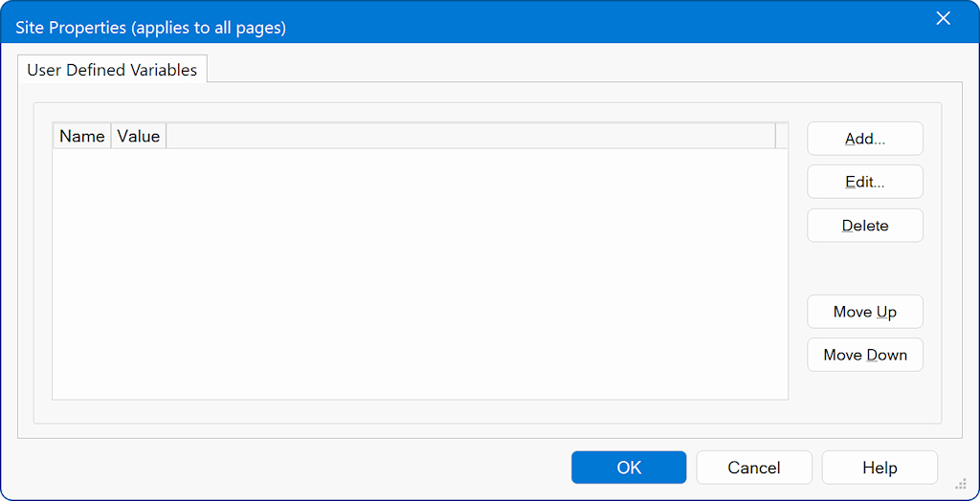Select the User Defined Variables tab
Viewport: 980px width, 501px height.
pyautogui.click(x=112, y=70)
